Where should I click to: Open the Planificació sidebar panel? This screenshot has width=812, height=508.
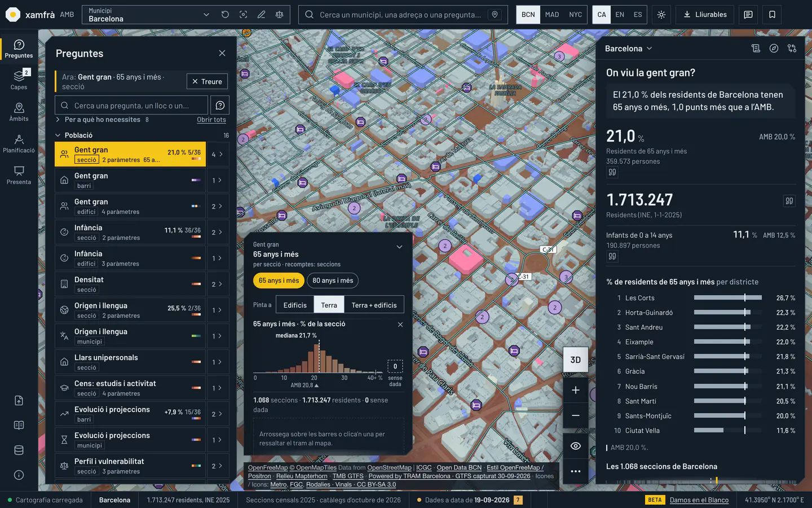coord(19,143)
